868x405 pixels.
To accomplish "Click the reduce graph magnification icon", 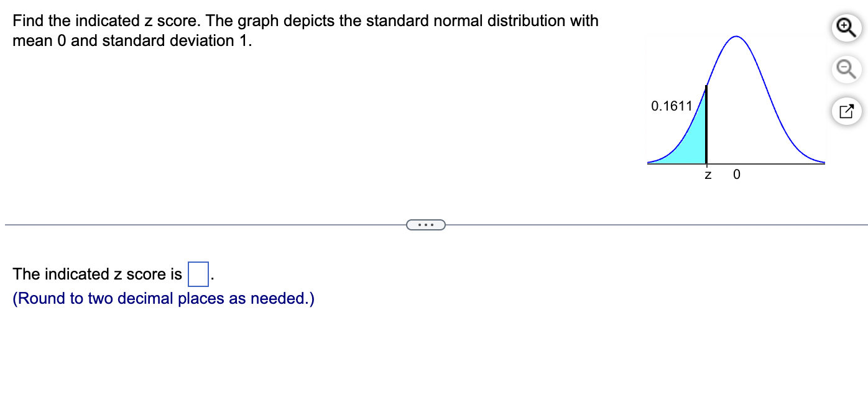I will click(846, 69).
